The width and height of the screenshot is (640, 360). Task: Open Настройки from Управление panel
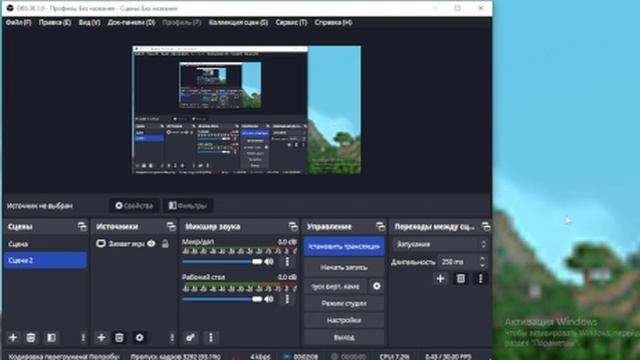tap(344, 320)
